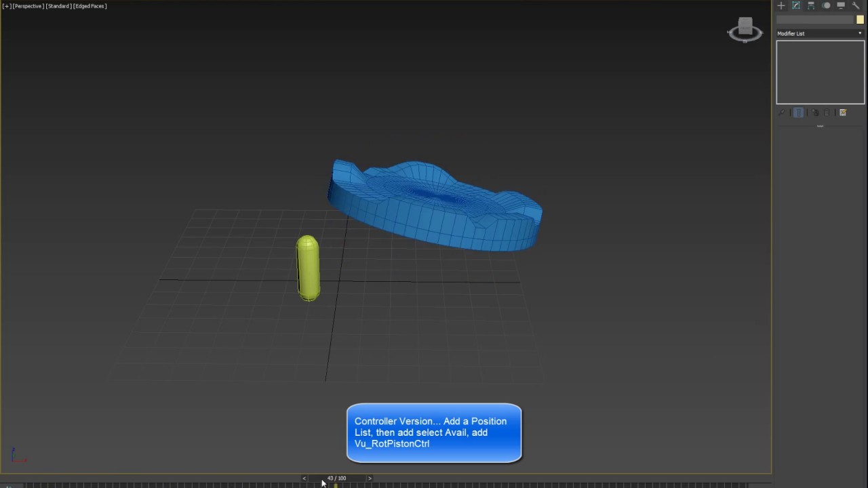
Task: Toggle Show End Result icon
Action: 799,113
